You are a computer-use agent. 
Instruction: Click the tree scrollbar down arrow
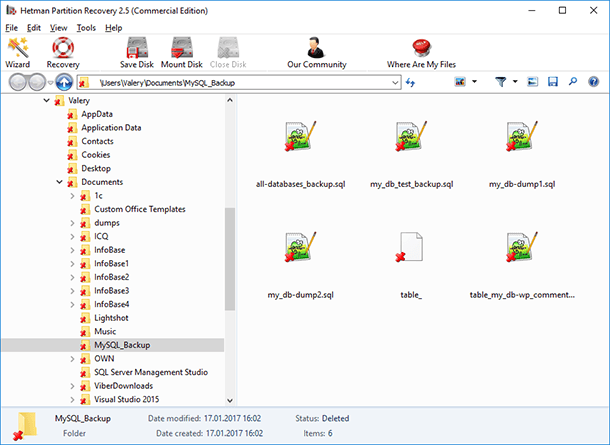(230, 400)
